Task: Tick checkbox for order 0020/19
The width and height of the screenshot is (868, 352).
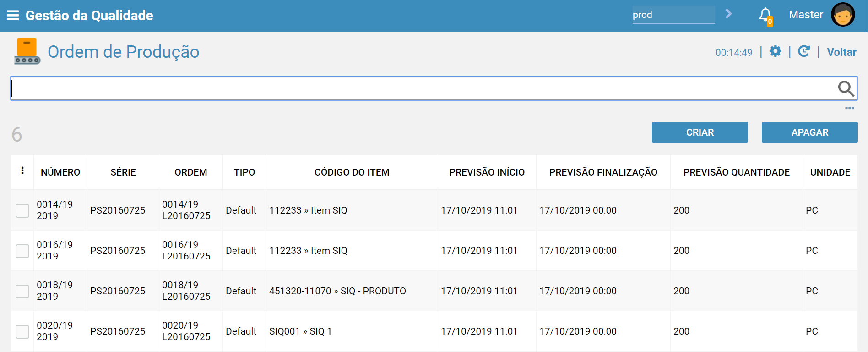Action: click(22, 331)
